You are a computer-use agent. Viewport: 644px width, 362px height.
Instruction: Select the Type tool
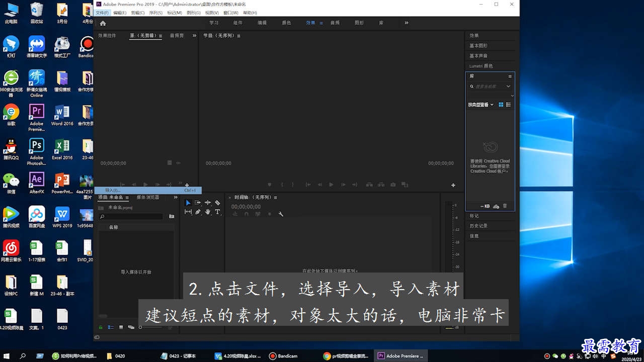217,212
